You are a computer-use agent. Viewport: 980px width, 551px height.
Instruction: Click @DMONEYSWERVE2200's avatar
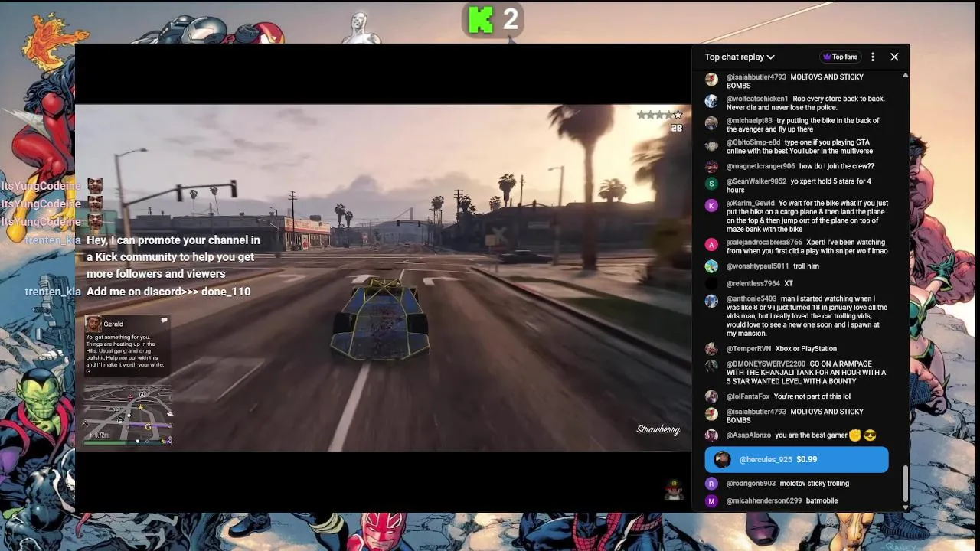(711, 367)
